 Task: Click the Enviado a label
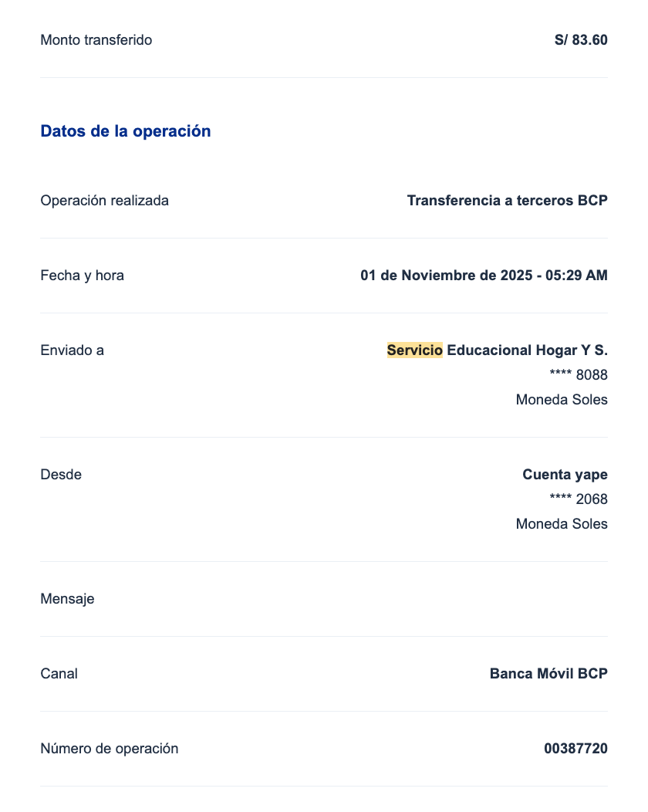point(72,350)
